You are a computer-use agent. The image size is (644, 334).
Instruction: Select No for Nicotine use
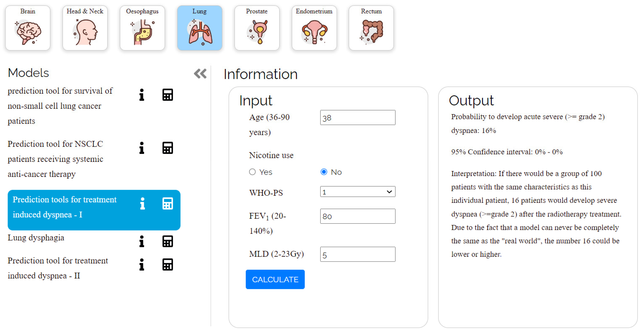tap(324, 172)
